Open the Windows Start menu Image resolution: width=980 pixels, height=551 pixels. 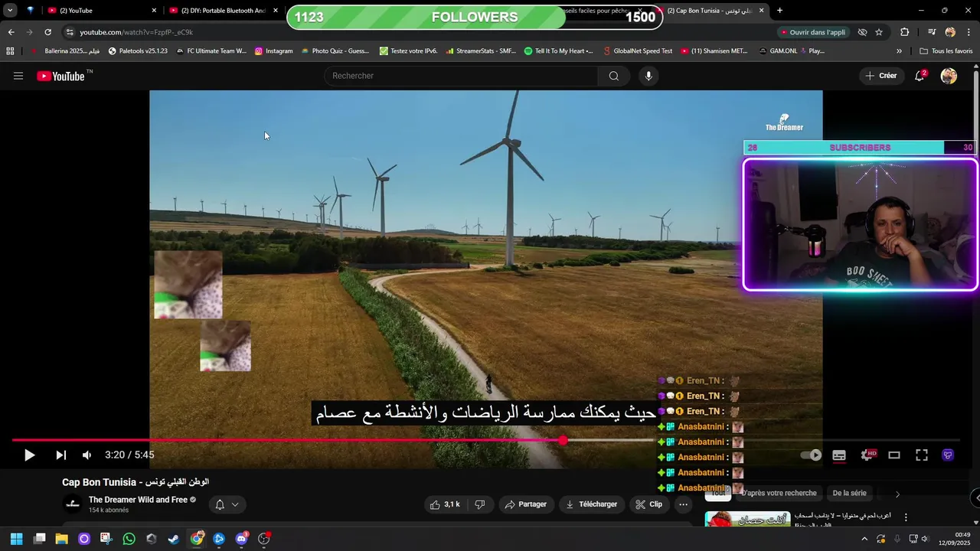[x=16, y=539]
